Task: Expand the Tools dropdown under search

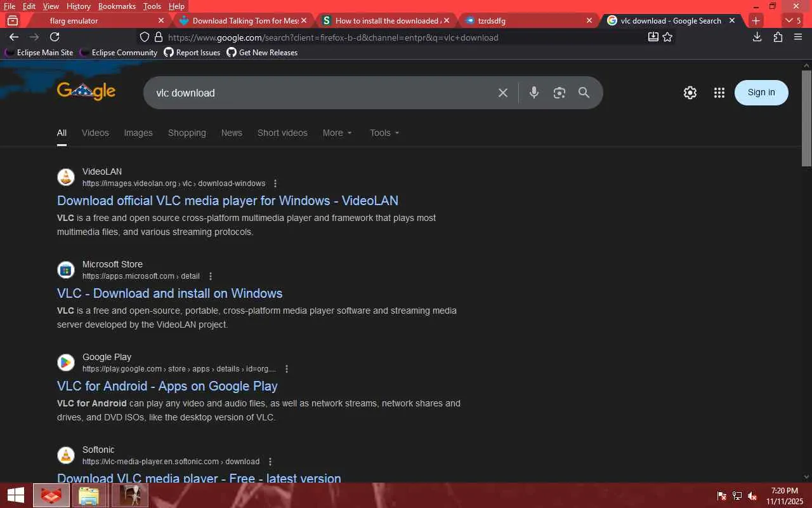Action: [384, 133]
